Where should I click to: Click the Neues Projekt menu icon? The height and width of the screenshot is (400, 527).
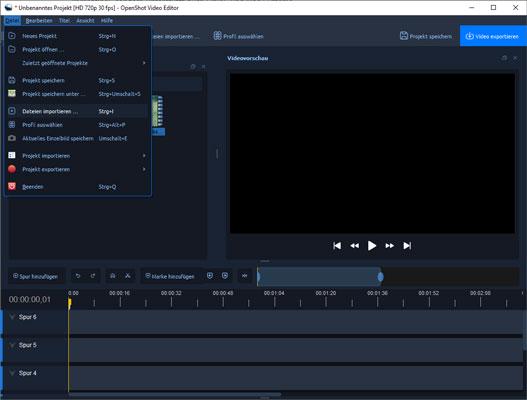[12, 36]
